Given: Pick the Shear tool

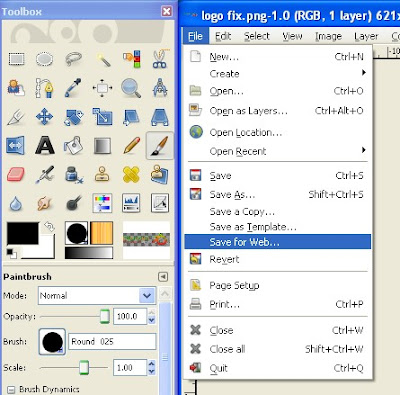Looking at the screenshot, I should point(131,117).
